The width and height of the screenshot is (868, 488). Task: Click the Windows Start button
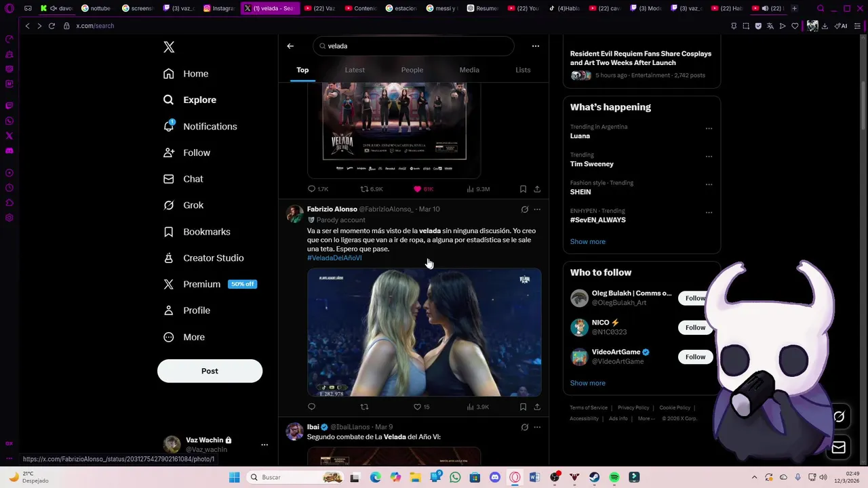(x=234, y=477)
